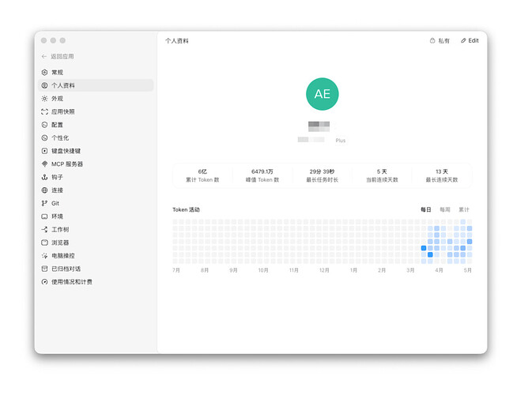
Task: Click the Git branch icon
Action: click(44, 204)
